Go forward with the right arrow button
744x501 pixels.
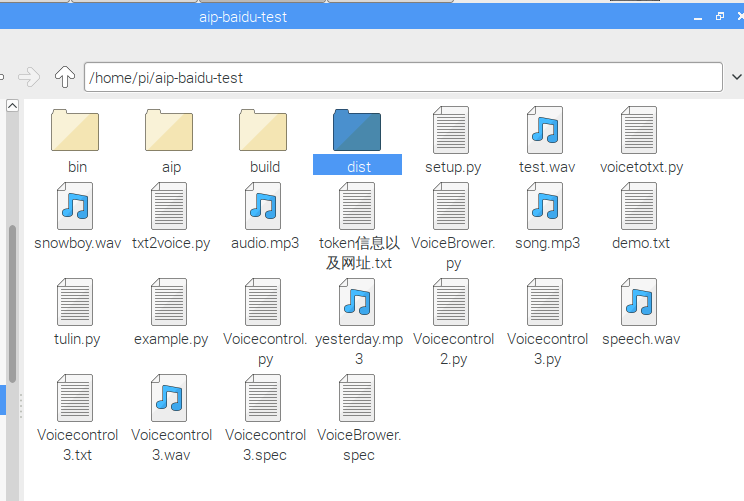[x=29, y=77]
